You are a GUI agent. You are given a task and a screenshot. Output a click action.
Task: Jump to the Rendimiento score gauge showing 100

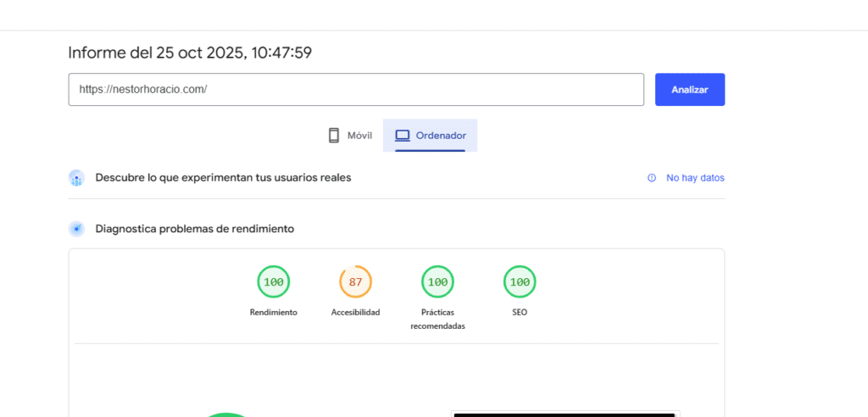coord(274,282)
